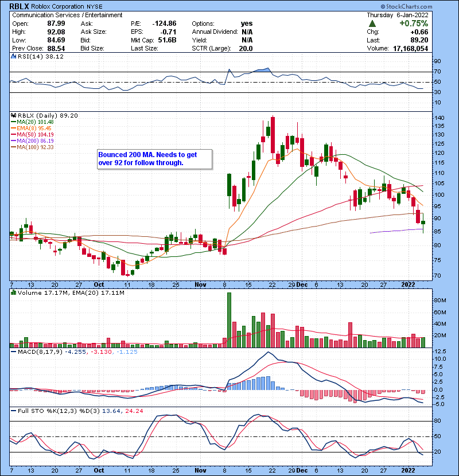Click the candlestick icon beside RBLX (Daily)
Screen dimensions: 459x476
[14, 116]
